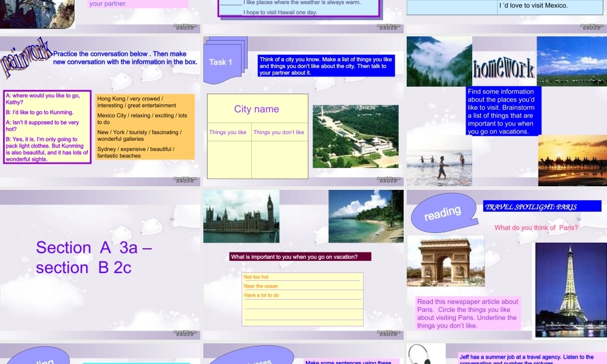Screen dimensions: 607x364
Task: Click What do you think of Paris text
Action: (x=536, y=228)
